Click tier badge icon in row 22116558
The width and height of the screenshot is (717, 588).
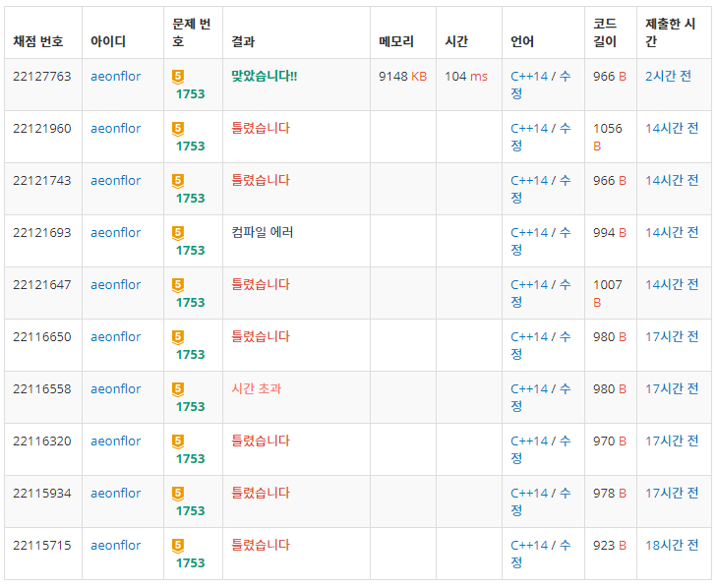click(178, 389)
